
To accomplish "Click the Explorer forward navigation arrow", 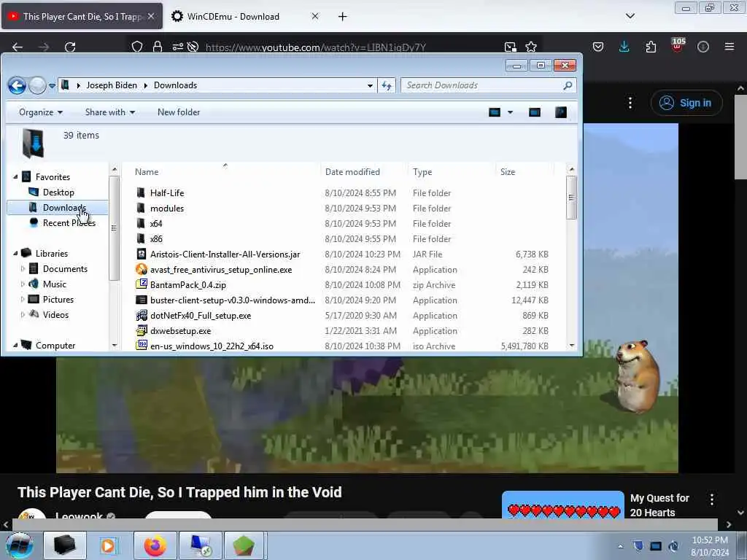I will (37, 86).
